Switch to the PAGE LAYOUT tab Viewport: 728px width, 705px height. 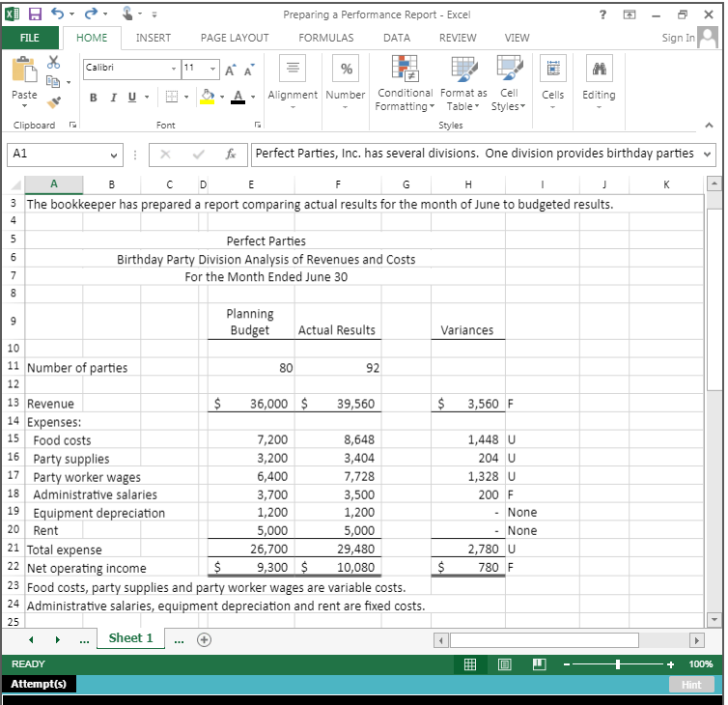point(235,38)
